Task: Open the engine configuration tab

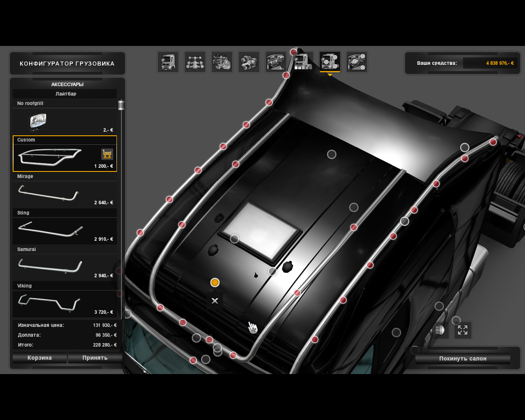Action: click(x=222, y=62)
